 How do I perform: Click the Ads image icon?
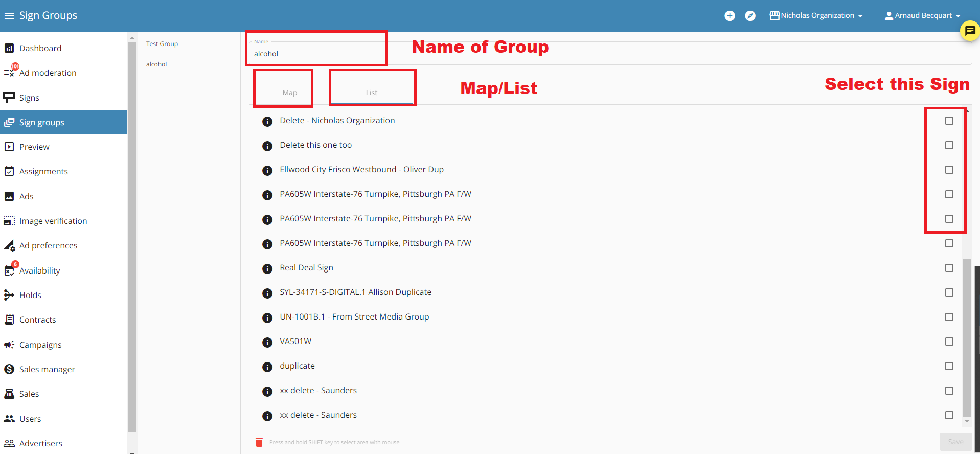tap(9, 196)
